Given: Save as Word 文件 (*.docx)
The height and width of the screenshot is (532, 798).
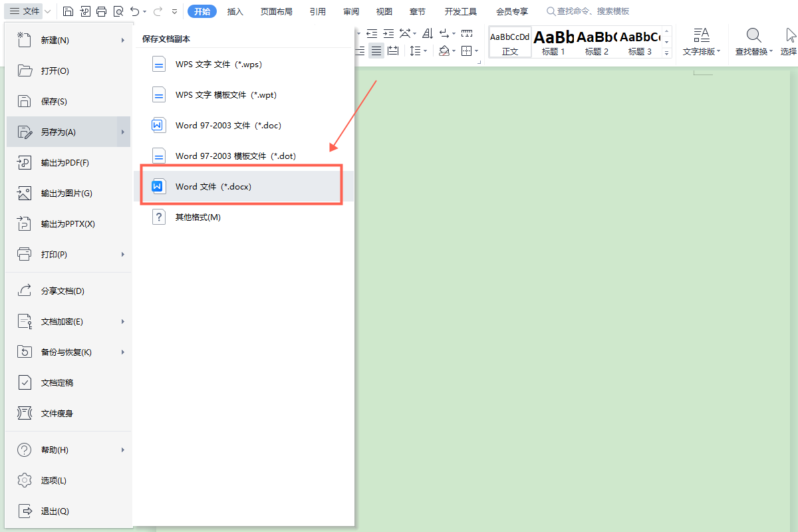Looking at the screenshot, I should [243, 186].
